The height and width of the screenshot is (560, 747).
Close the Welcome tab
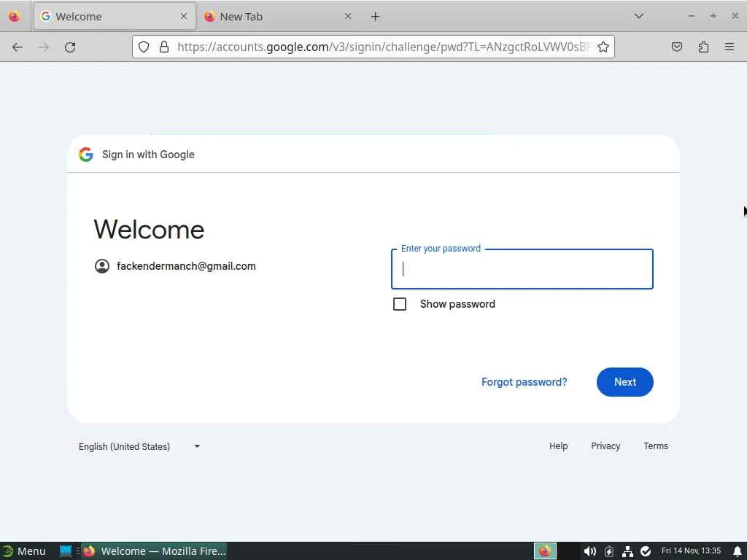pos(184,16)
